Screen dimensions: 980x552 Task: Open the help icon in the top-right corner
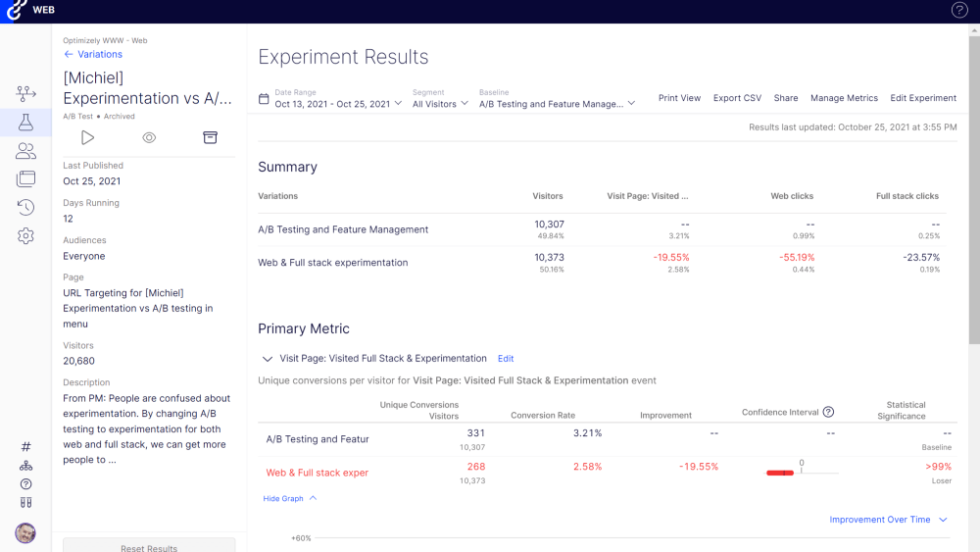[x=959, y=10]
